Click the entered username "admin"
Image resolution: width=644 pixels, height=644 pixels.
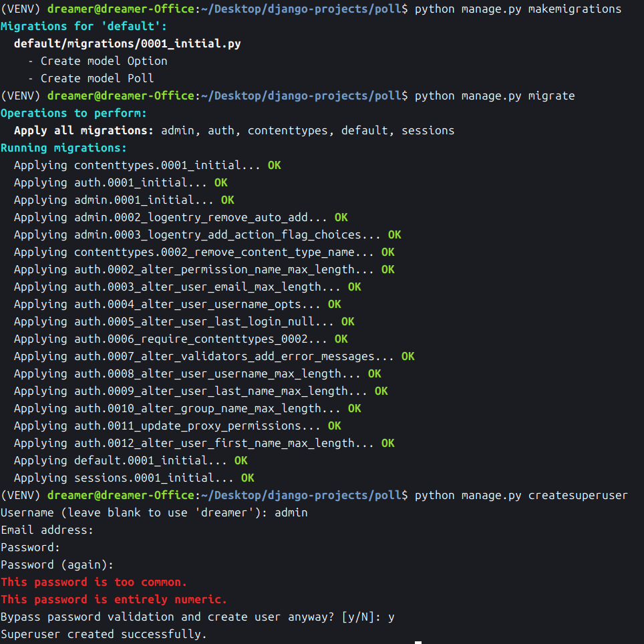(x=291, y=513)
